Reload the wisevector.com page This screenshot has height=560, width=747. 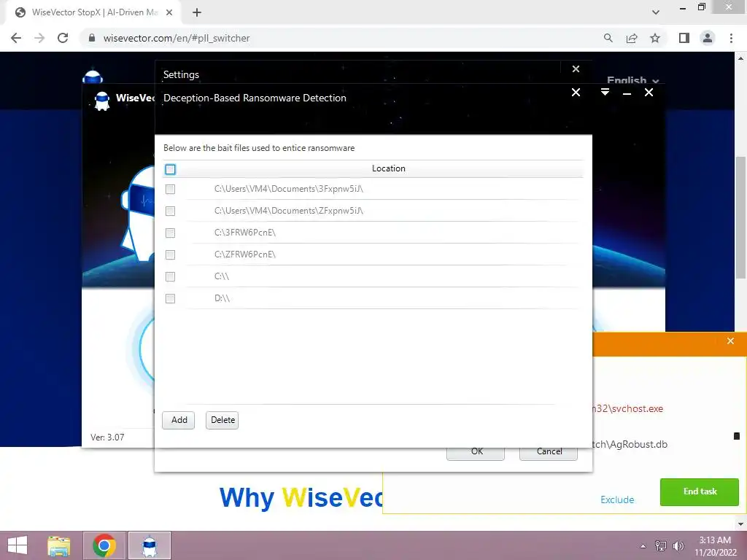(63, 38)
